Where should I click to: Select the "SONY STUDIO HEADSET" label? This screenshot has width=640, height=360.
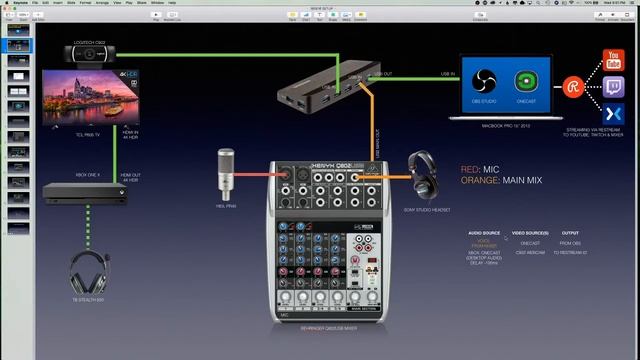[427, 210]
